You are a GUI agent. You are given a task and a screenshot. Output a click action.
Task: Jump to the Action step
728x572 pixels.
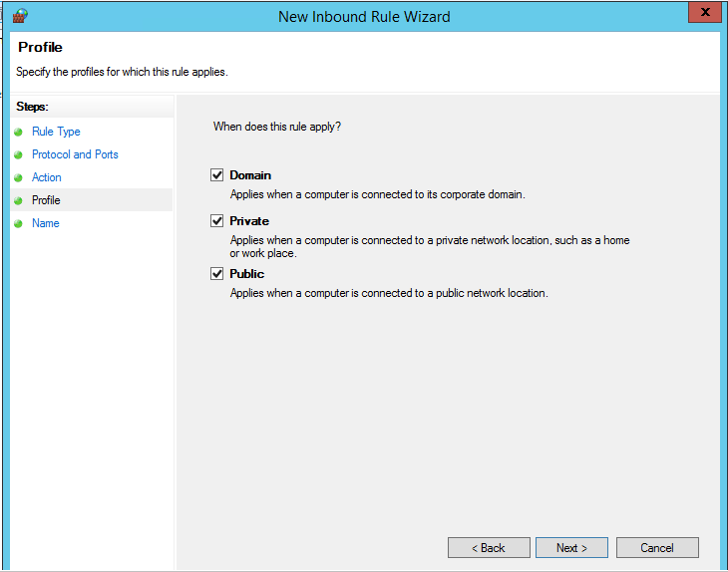(x=47, y=177)
